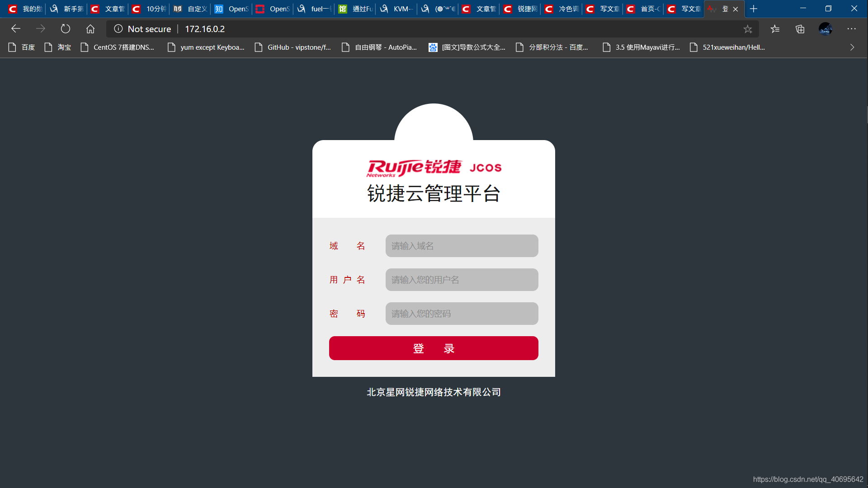Viewport: 868px width, 488px height.
Task: Switch to the Zhihu OpenS tab
Action: click(x=231, y=9)
